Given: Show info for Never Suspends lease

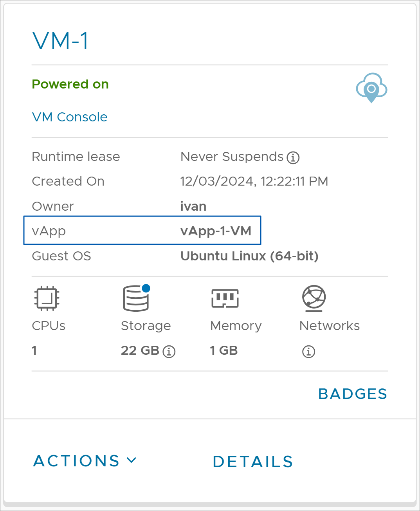Looking at the screenshot, I should click(x=293, y=158).
